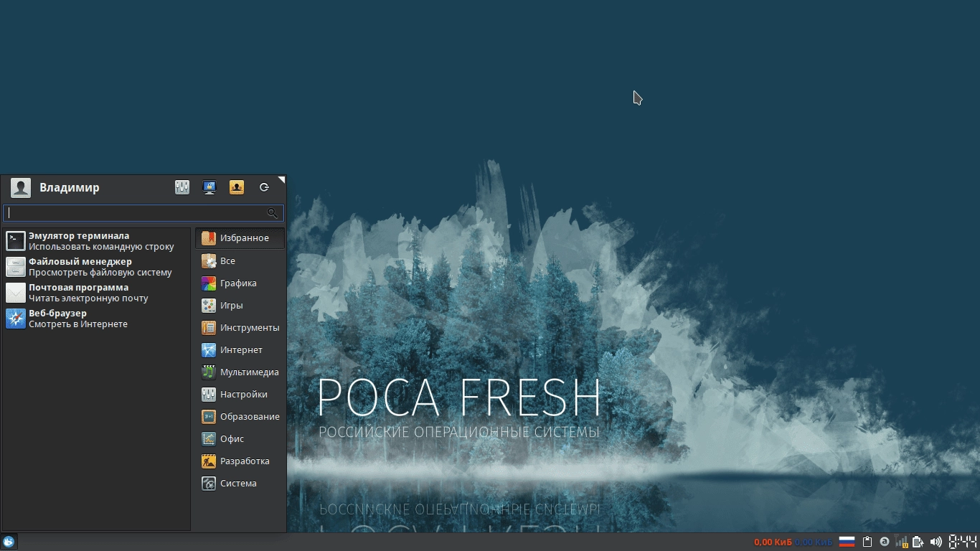Screen dimensions: 980x551
Task: Open the Эмулятор терминала launcher
Action: 96,241
